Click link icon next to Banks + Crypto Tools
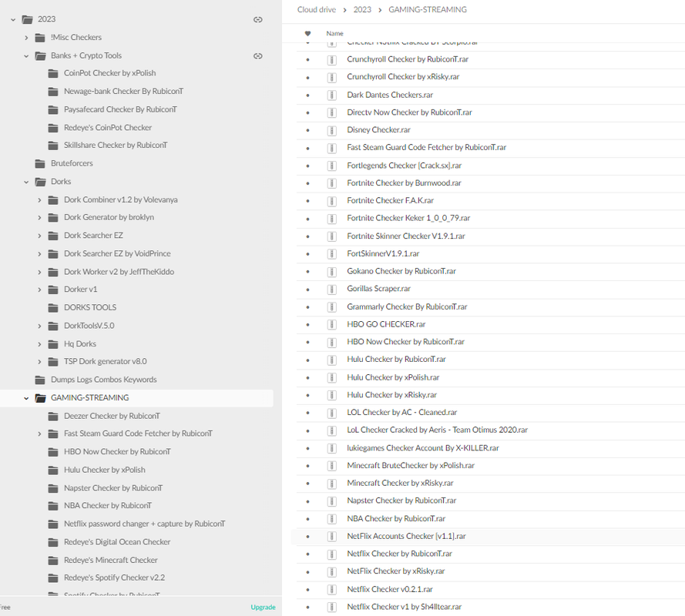 (258, 56)
